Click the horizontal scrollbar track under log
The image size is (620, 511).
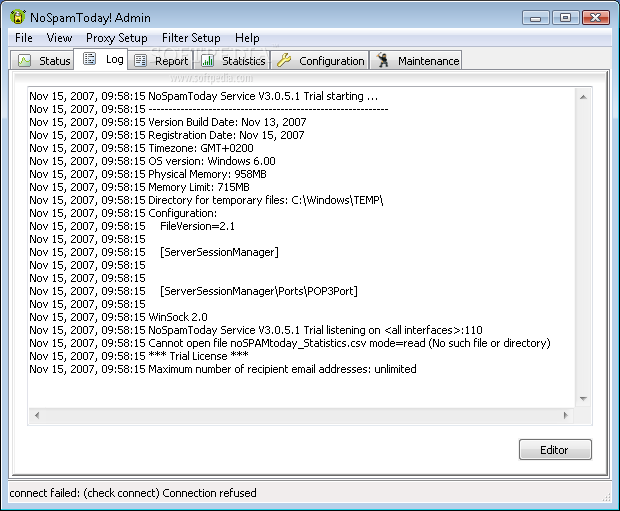301,415
